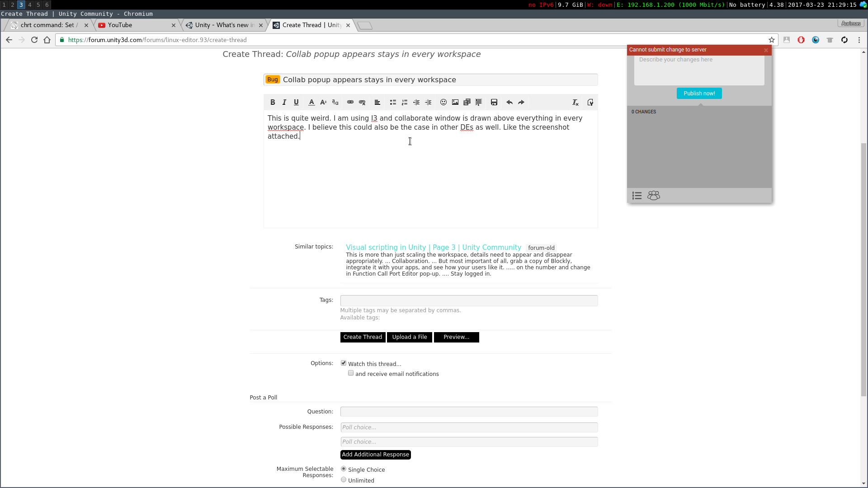Click the remove formatting icon
The image size is (868, 488).
[x=575, y=103]
